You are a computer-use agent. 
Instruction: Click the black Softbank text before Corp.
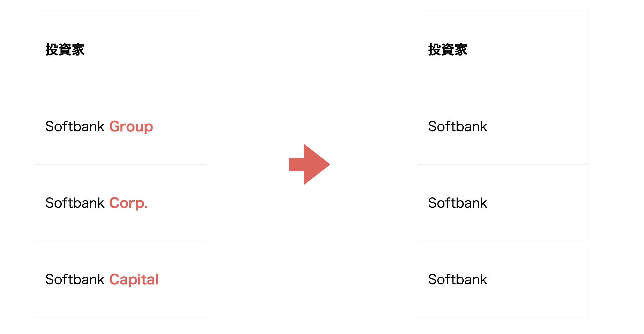[x=75, y=203]
